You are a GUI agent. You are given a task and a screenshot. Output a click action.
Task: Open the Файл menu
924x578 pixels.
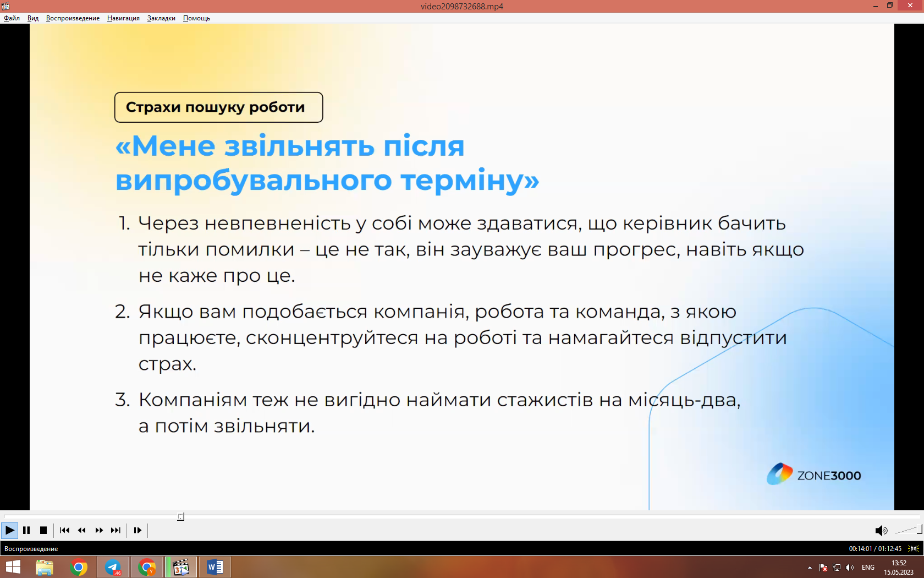(x=12, y=18)
